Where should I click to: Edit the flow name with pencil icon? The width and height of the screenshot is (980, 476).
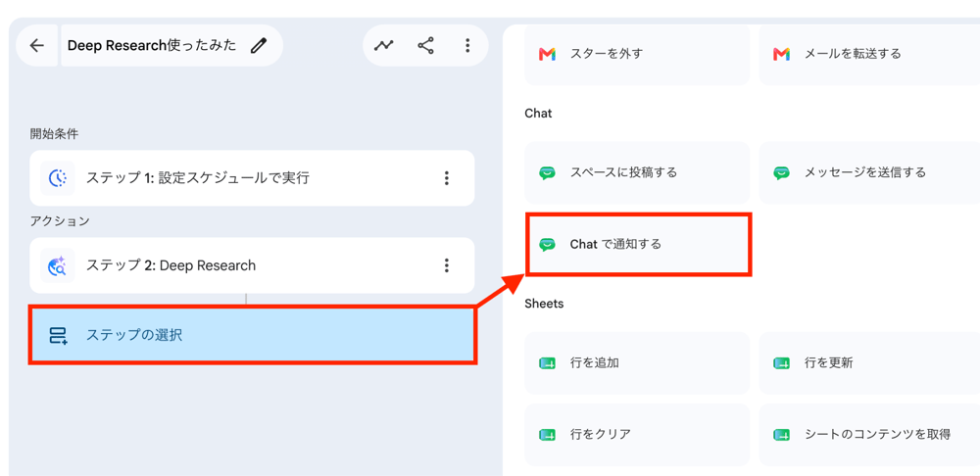pos(258,46)
